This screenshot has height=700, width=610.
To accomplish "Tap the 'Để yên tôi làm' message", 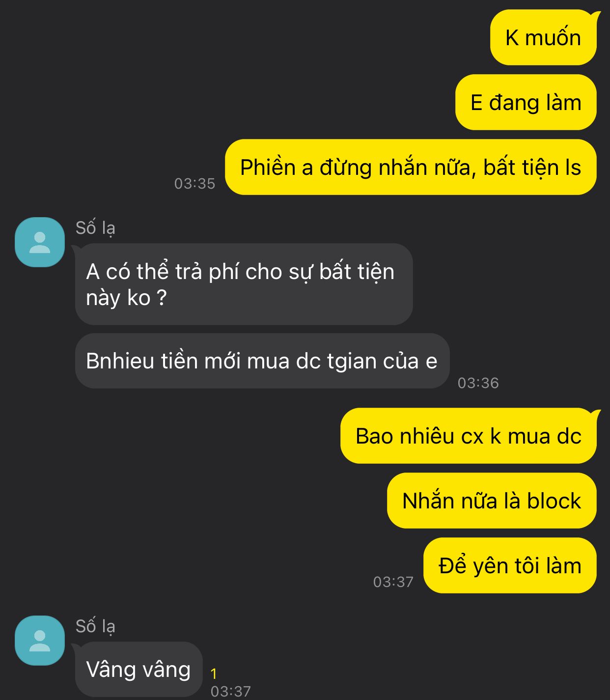I will (510, 565).
